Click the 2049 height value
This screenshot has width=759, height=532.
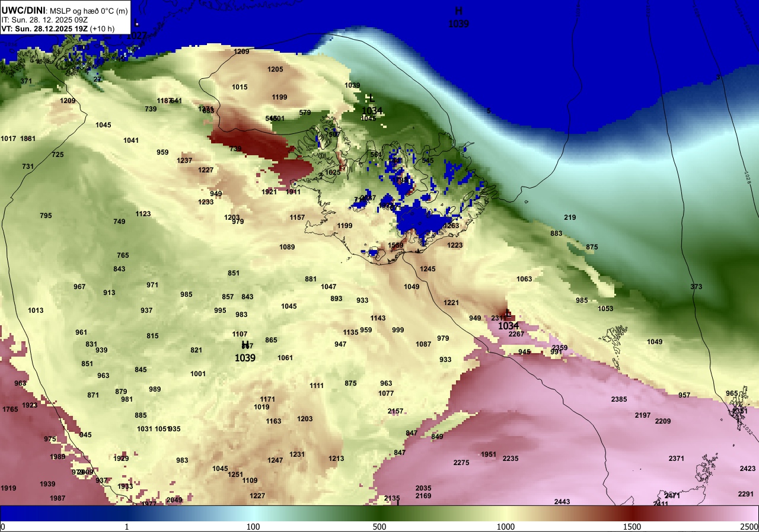point(174,500)
